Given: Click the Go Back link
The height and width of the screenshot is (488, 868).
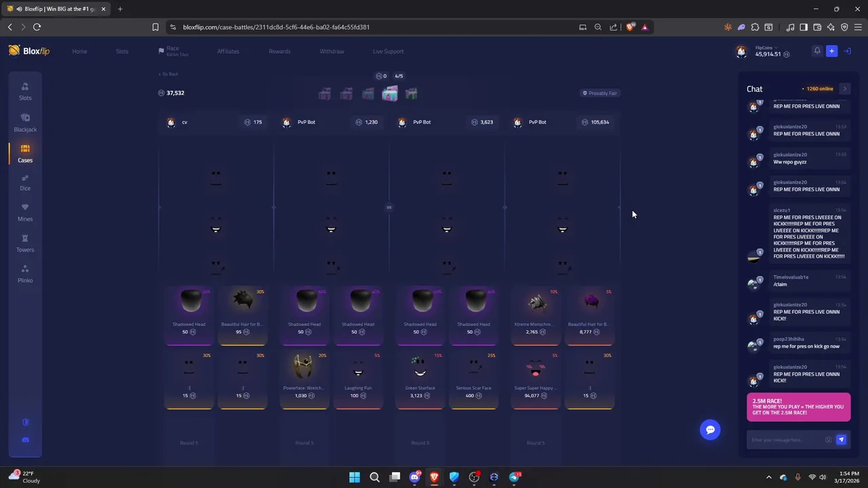Looking at the screenshot, I should [x=168, y=74].
